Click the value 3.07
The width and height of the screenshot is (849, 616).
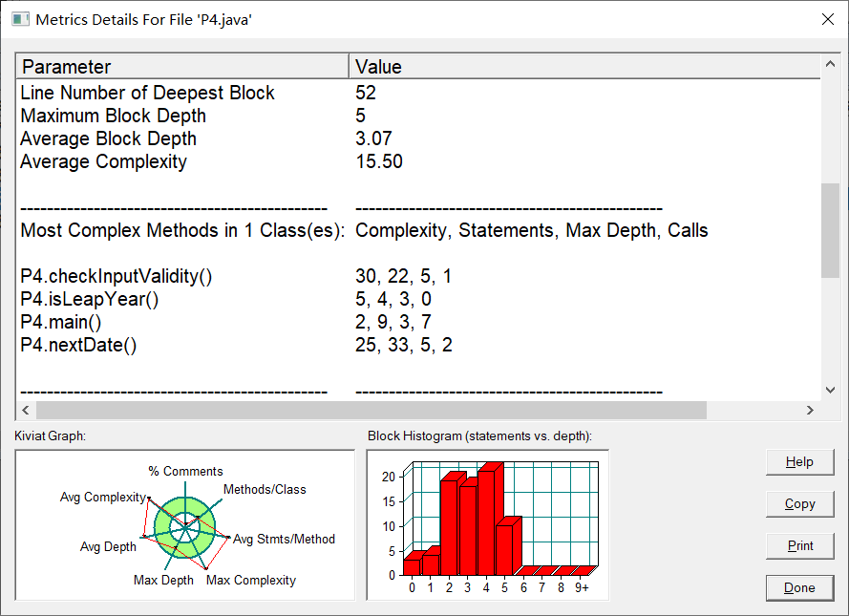coord(373,138)
